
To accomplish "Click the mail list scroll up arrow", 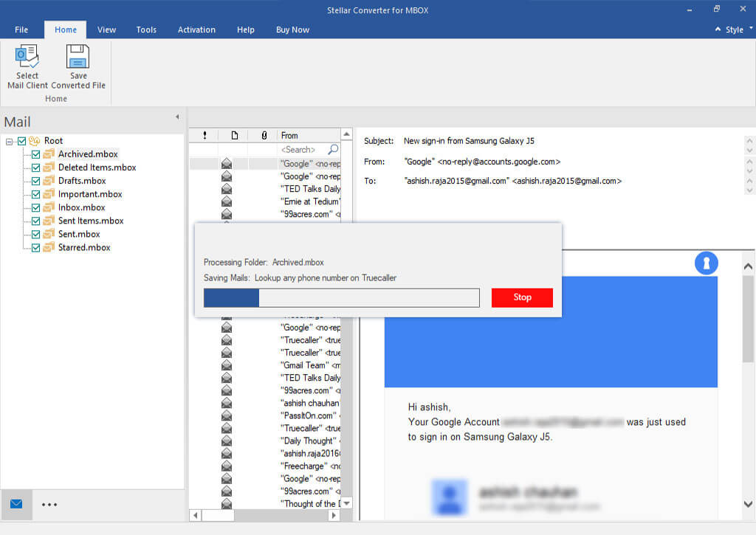I will pos(347,134).
